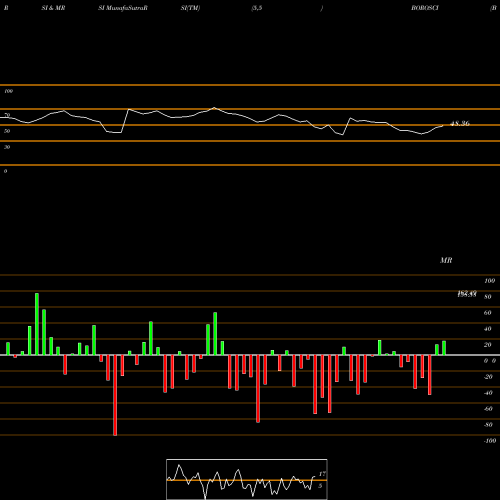Image resolution: width=500 pixels, height=500 pixels.
Task: Click the 'SI & MR' header text
Action: [53, 8]
